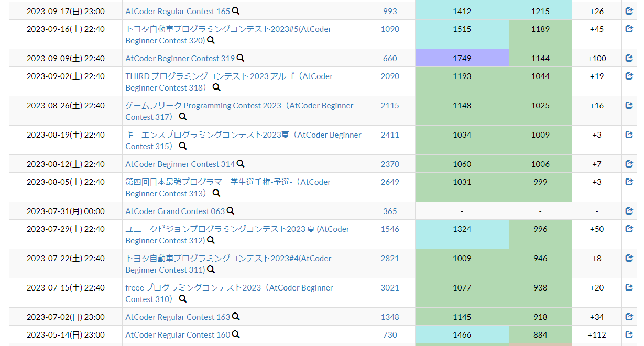Click rank 365 link
Image resolution: width=644 pixels, height=346 pixels.
390,211
